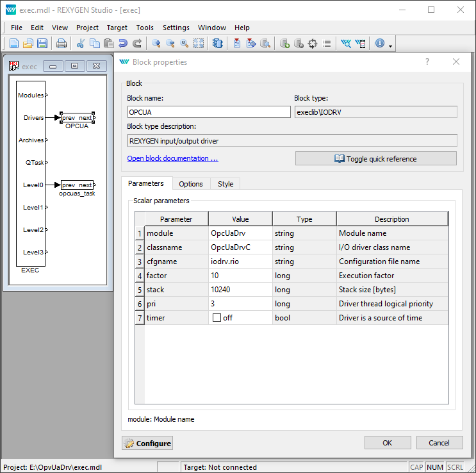Click the Description column header
The image size is (476, 473).
click(392, 219)
